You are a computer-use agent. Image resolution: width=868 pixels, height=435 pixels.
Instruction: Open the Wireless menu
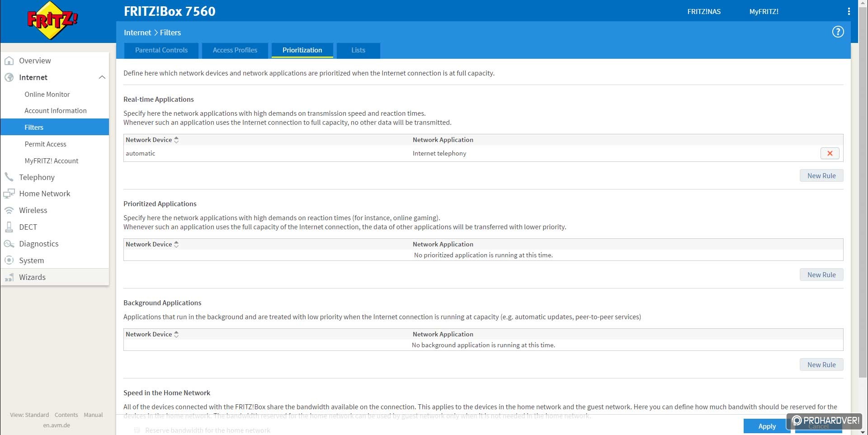point(33,210)
